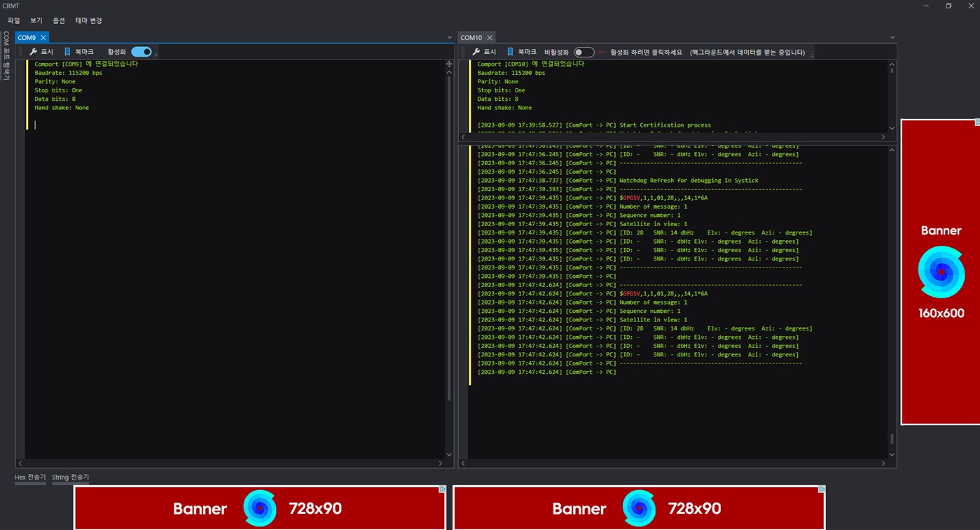Image resolution: width=980 pixels, height=530 pixels.
Task: Click the COM9 vertical scrollbar down arrow
Action: (x=449, y=454)
